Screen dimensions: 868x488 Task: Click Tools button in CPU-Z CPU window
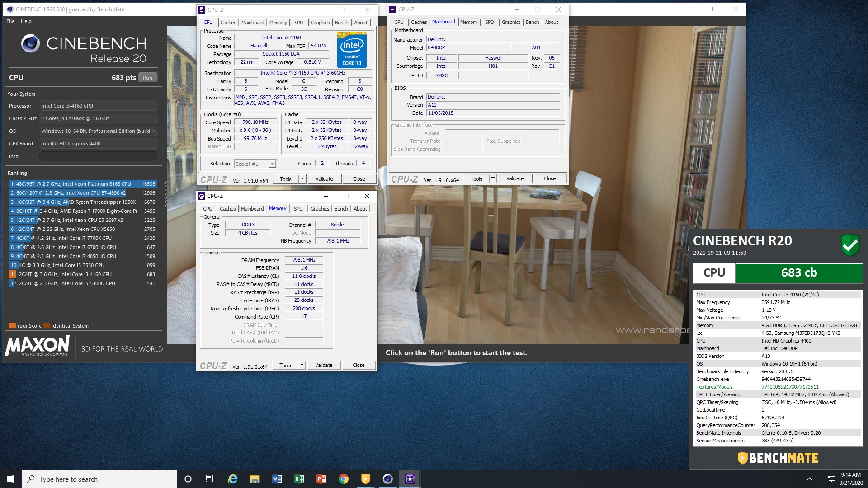tap(286, 179)
